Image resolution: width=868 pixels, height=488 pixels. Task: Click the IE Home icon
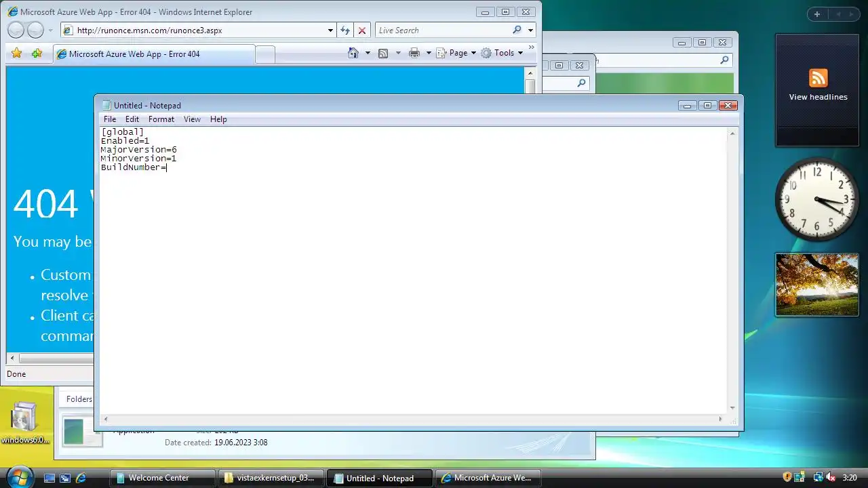click(353, 53)
